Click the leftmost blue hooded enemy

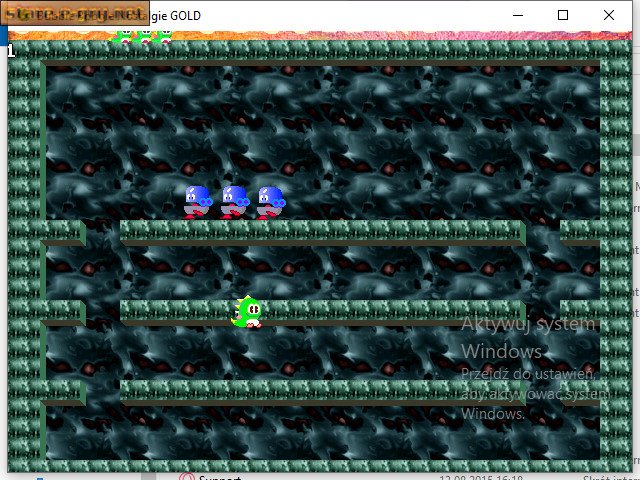198,202
